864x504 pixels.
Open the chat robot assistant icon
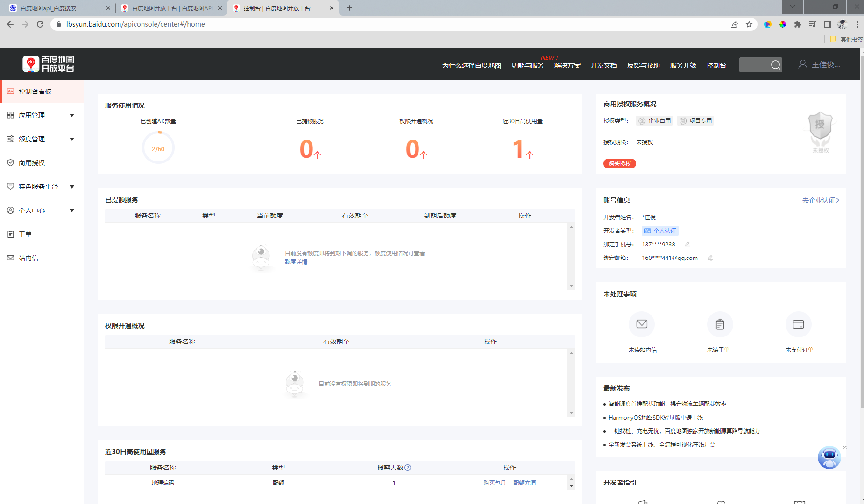coord(829,457)
